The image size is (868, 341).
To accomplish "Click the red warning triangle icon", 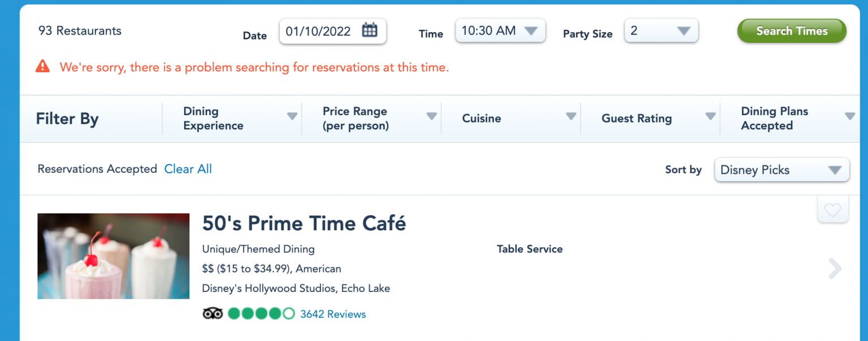I will click(42, 67).
